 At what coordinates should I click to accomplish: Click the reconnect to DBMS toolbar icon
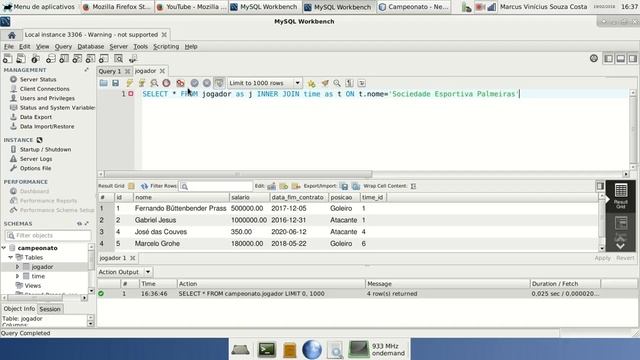133,59
